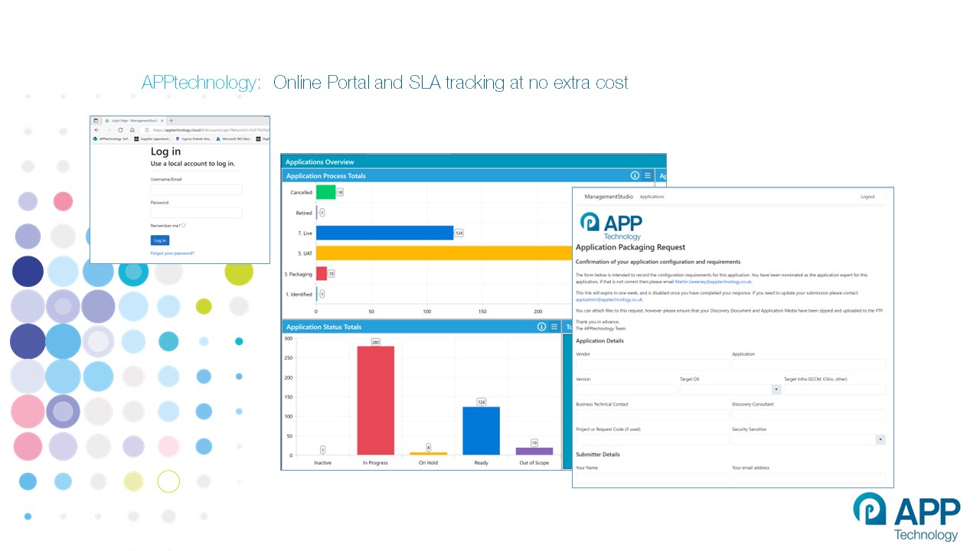Click the apptechnology.cloud address bar

tap(207, 130)
